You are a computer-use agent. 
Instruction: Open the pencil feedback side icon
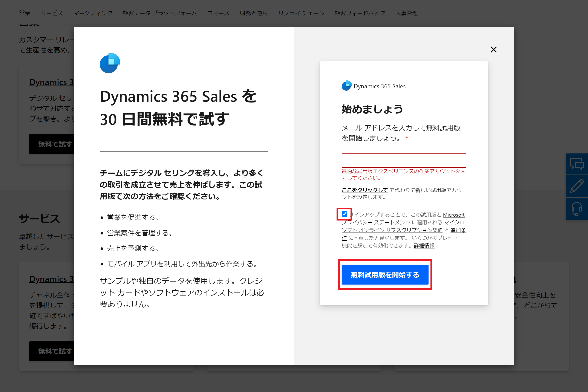point(576,186)
